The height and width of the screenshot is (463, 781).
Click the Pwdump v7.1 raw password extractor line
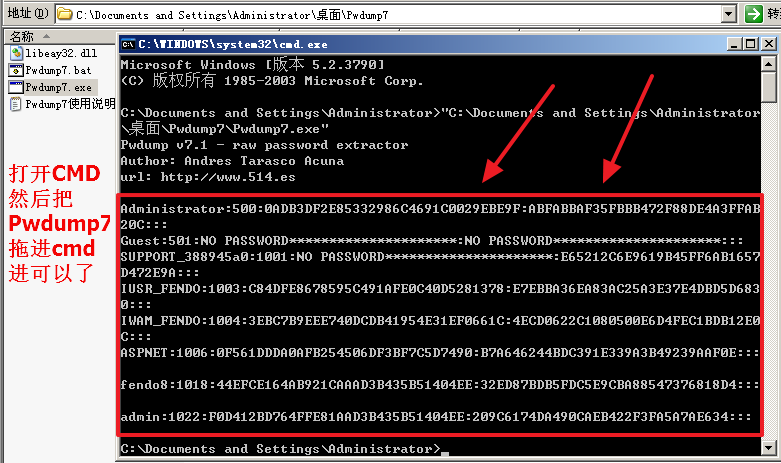coord(264,145)
